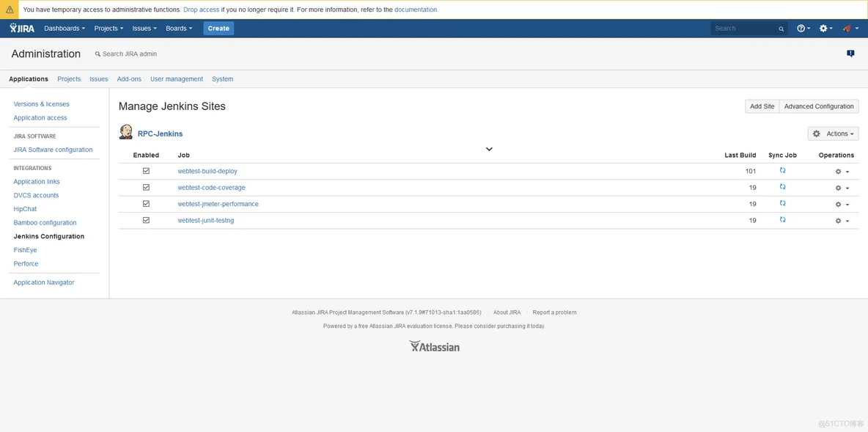Open the webtest-code-coverage job link

click(211, 188)
